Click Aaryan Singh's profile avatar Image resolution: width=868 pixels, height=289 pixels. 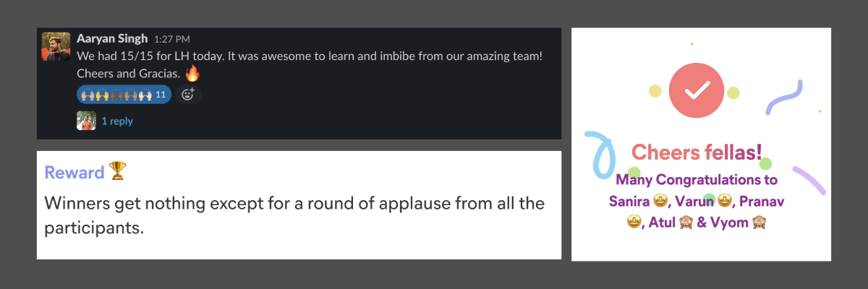[56, 46]
